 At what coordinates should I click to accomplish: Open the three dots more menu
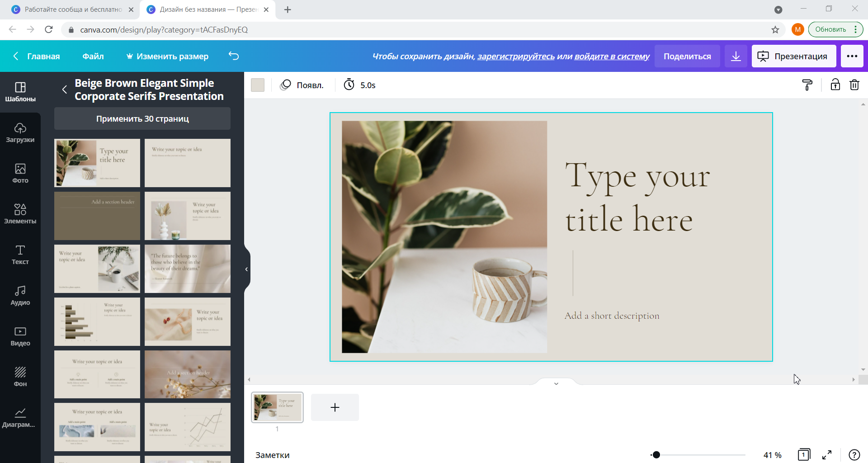coord(852,56)
